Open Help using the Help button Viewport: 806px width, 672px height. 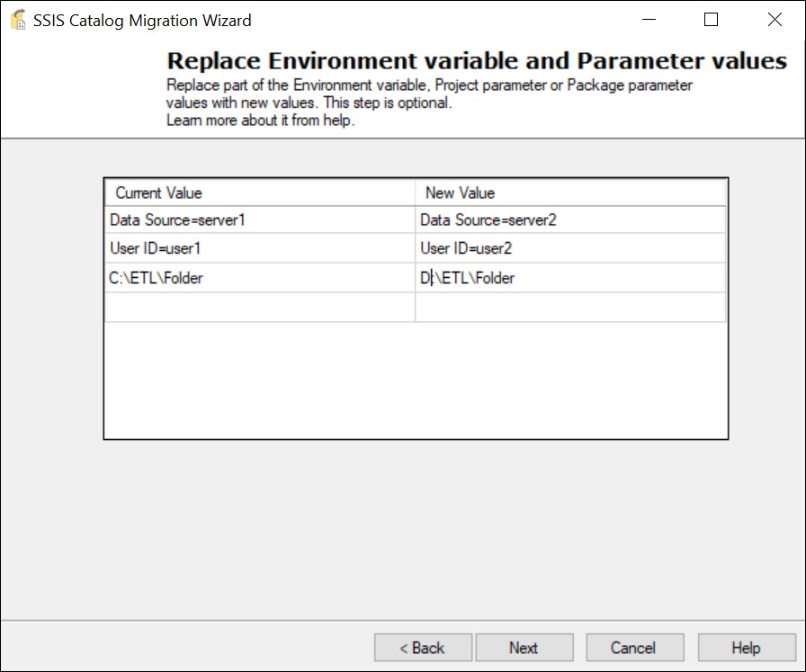pos(745,647)
